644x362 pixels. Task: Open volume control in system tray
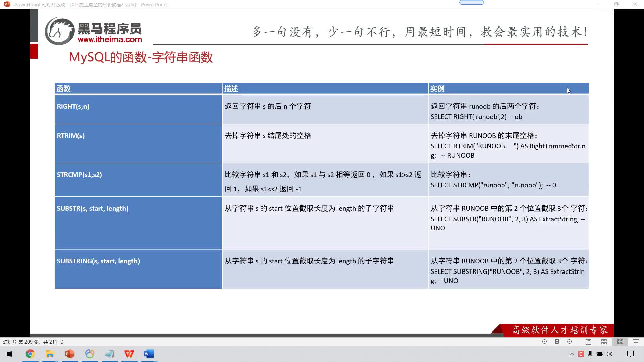click(609, 354)
